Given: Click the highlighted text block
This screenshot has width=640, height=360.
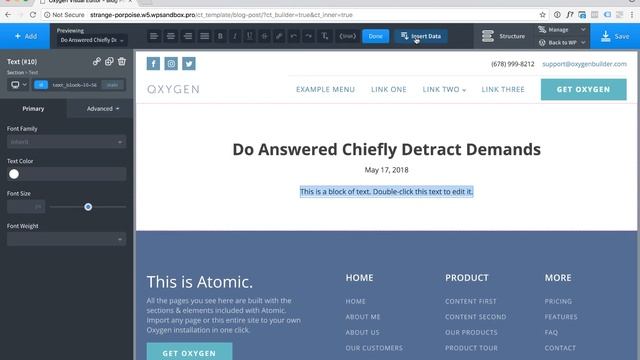Looking at the screenshot, I should point(387,191).
